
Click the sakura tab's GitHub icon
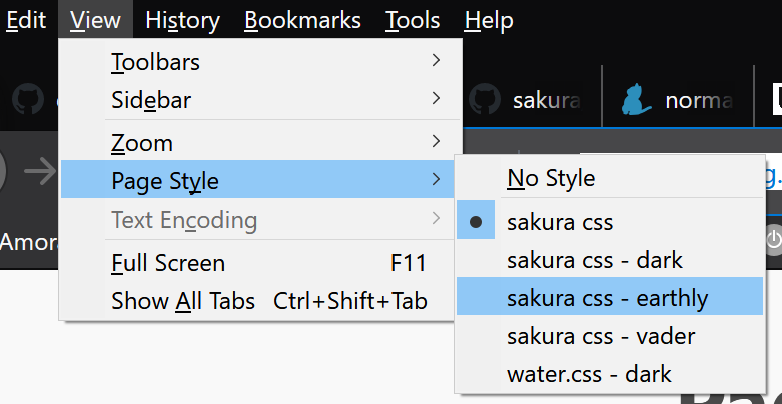[485, 99]
